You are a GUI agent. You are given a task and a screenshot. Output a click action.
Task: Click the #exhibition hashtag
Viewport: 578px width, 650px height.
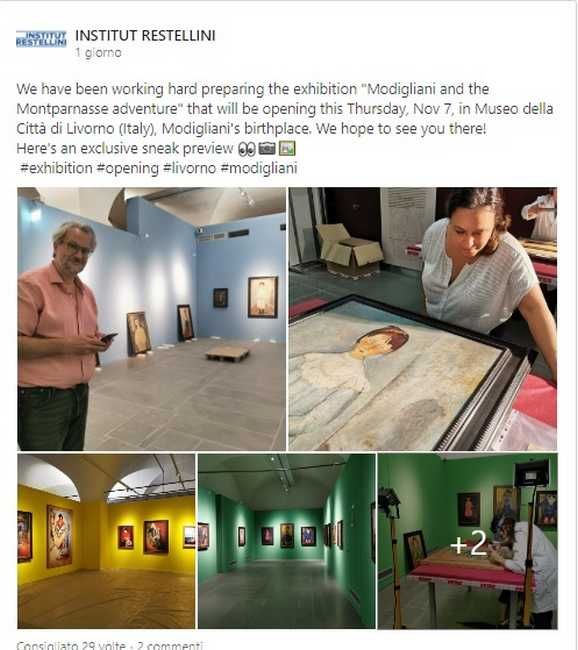(x=56, y=168)
